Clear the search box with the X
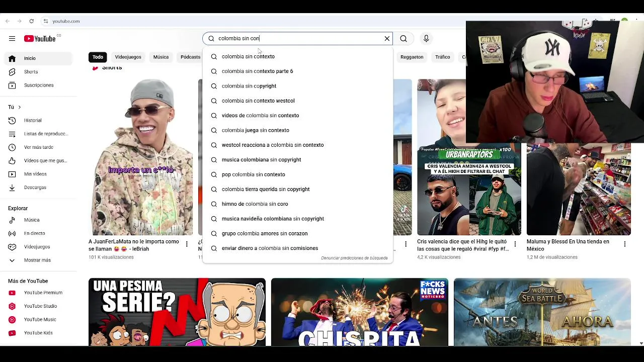 (387, 39)
